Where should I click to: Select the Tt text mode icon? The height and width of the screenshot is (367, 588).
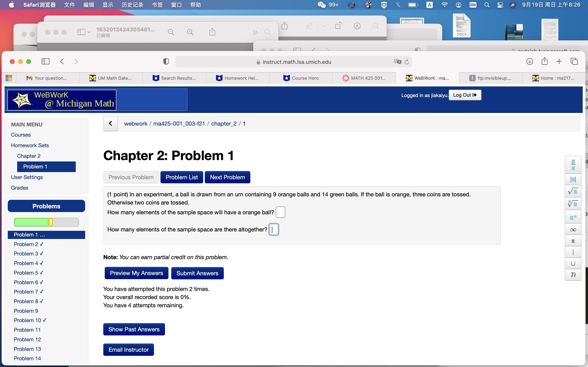[573, 275]
